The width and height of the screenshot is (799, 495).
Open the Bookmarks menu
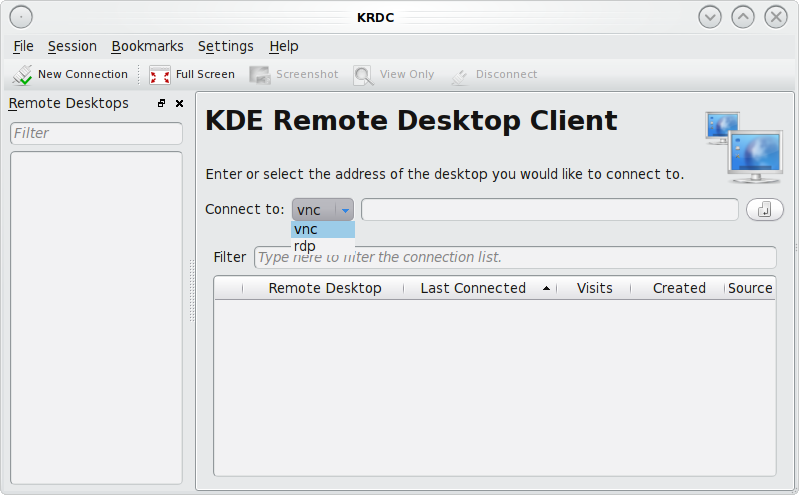coord(147,46)
